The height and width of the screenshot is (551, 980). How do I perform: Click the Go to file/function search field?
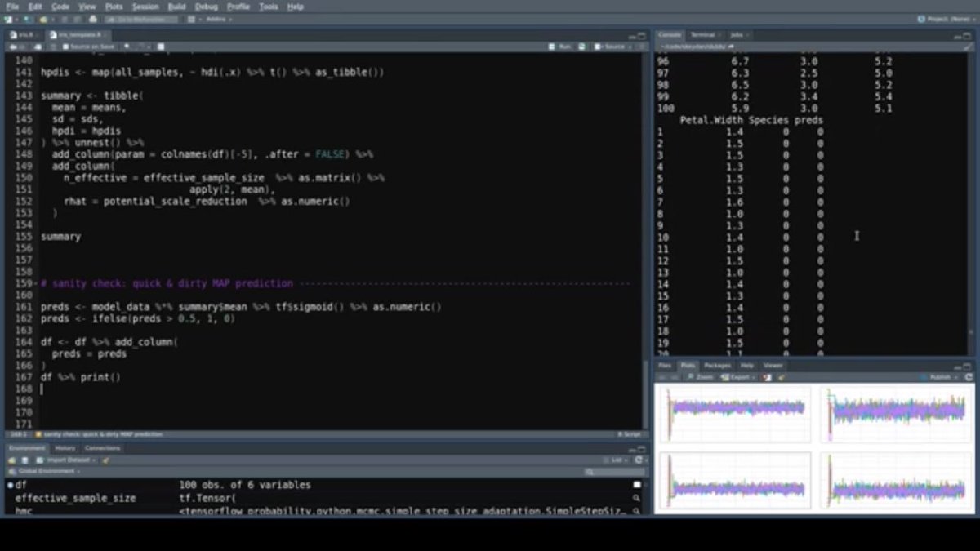click(142, 18)
